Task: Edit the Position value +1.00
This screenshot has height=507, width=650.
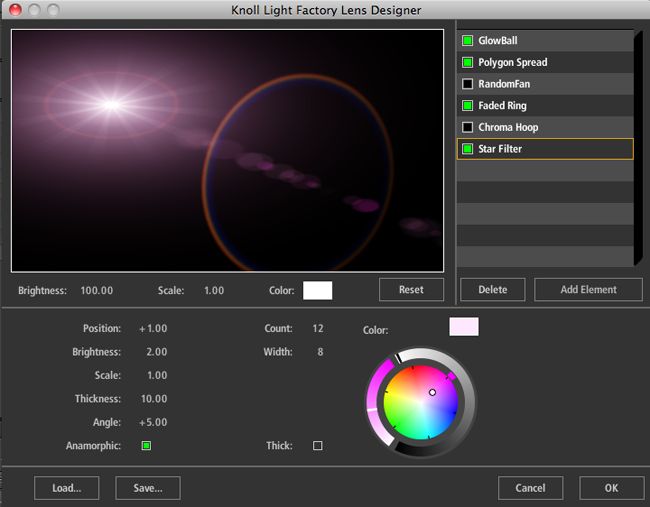Action: pyautogui.click(x=153, y=328)
